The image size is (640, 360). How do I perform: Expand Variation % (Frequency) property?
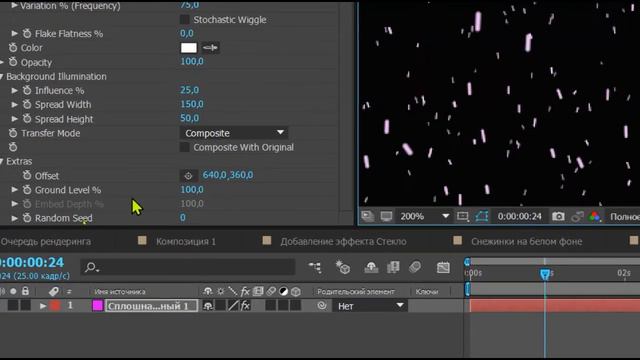point(15,5)
